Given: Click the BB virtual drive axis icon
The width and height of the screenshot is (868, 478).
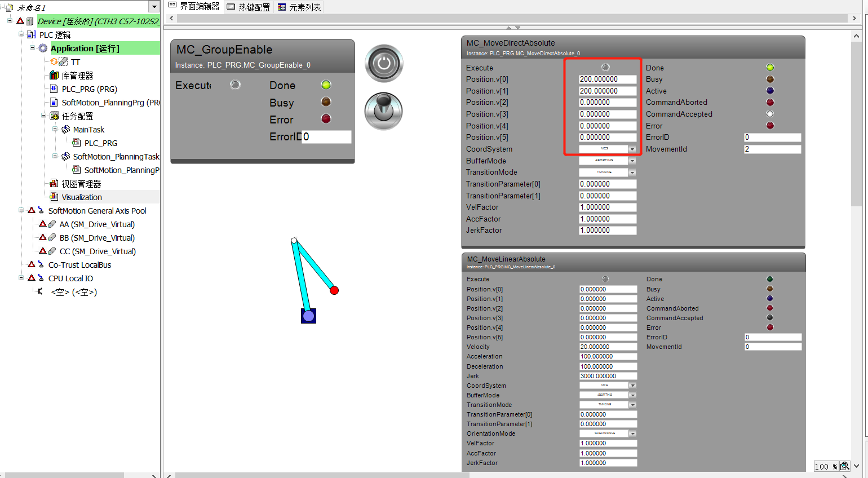Looking at the screenshot, I should (x=52, y=238).
